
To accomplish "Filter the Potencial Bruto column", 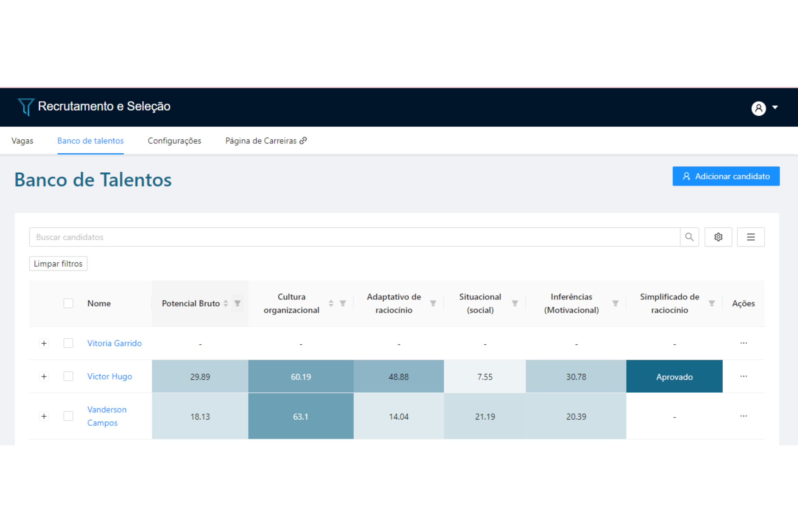I will click(x=238, y=303).
